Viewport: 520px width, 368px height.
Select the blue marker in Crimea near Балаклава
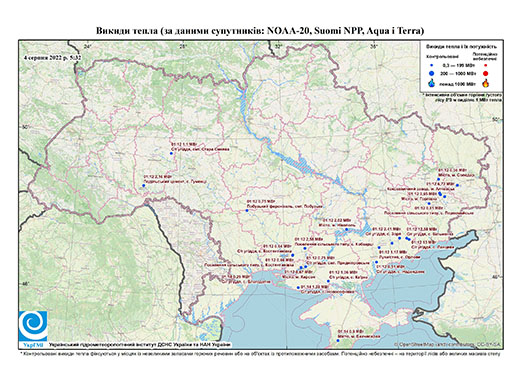point(338,340)
